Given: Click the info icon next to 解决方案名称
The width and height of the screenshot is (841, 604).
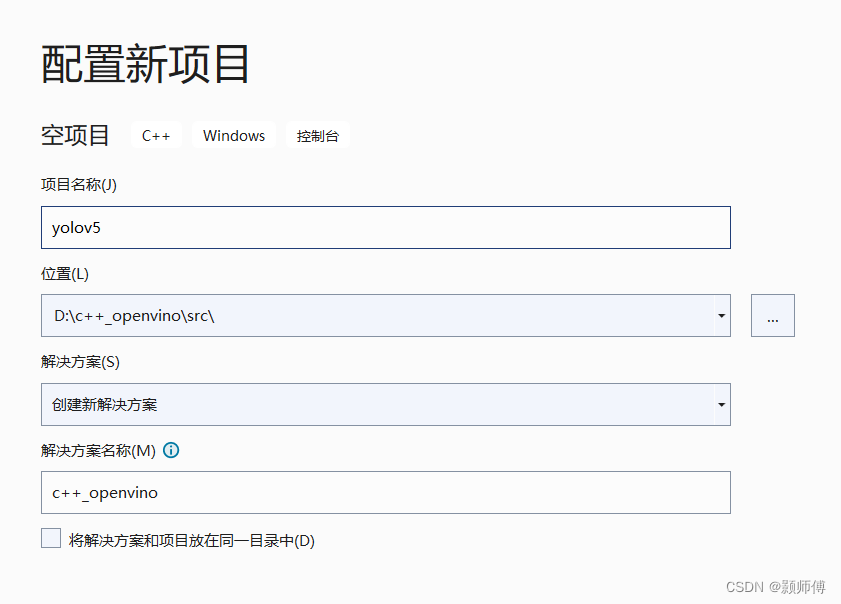Looking at the screenshot, I should click(171, 450).
